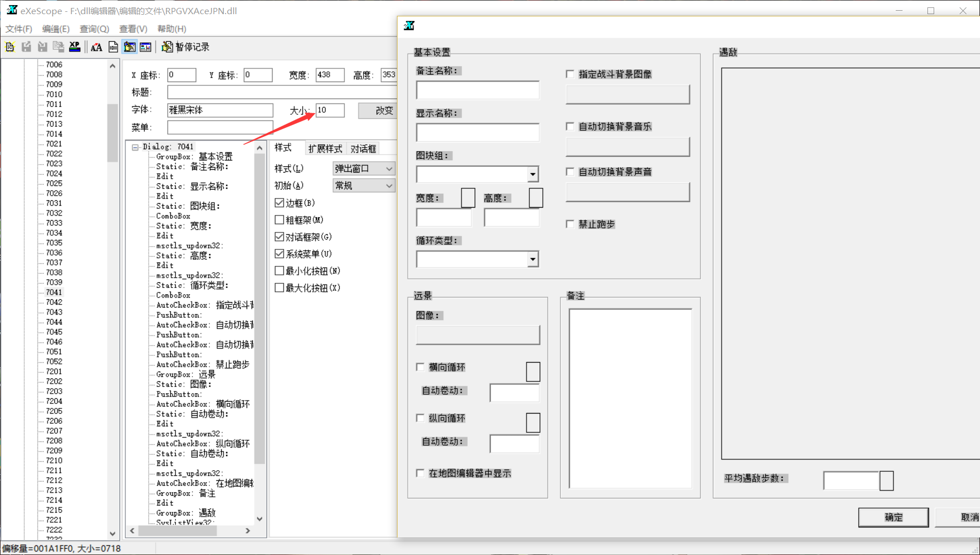Click the test dialog toolbar icon
Image resolution: width=980 pixels, height=555 pixels.
tap(145, 47)
